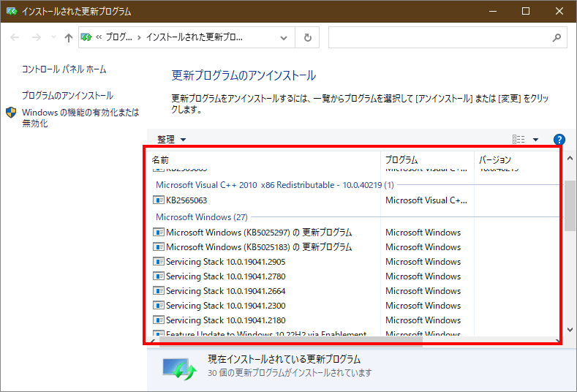Screen dimensions: 577x392
Task: Refresh the installed updates list
Action: 308,37
